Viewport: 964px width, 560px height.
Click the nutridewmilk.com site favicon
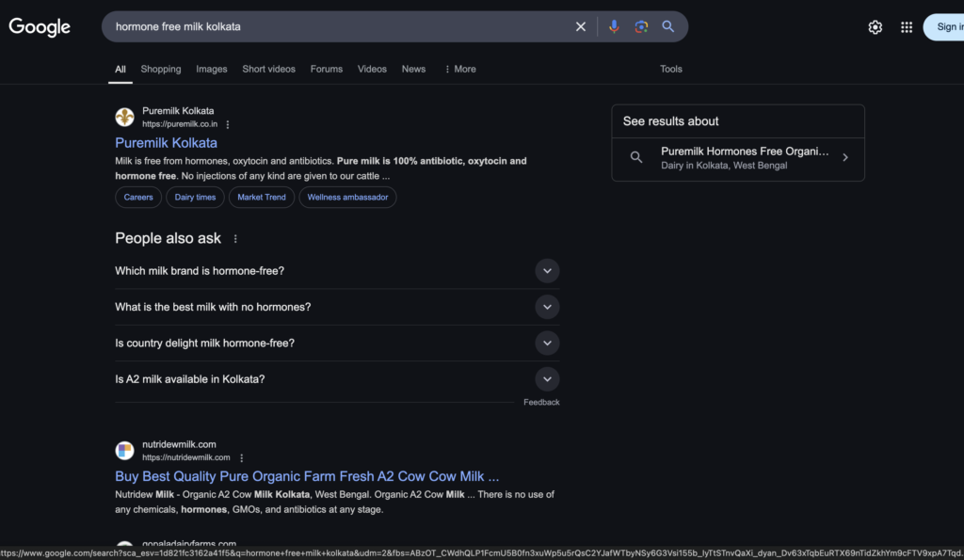(125, 451)
